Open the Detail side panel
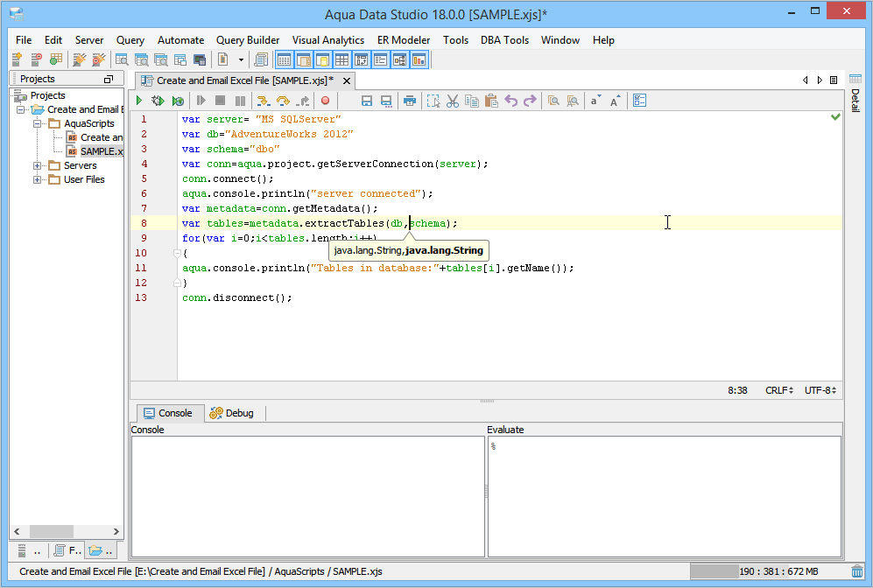This screenshot has height=588, width=873. coord(855,101)
